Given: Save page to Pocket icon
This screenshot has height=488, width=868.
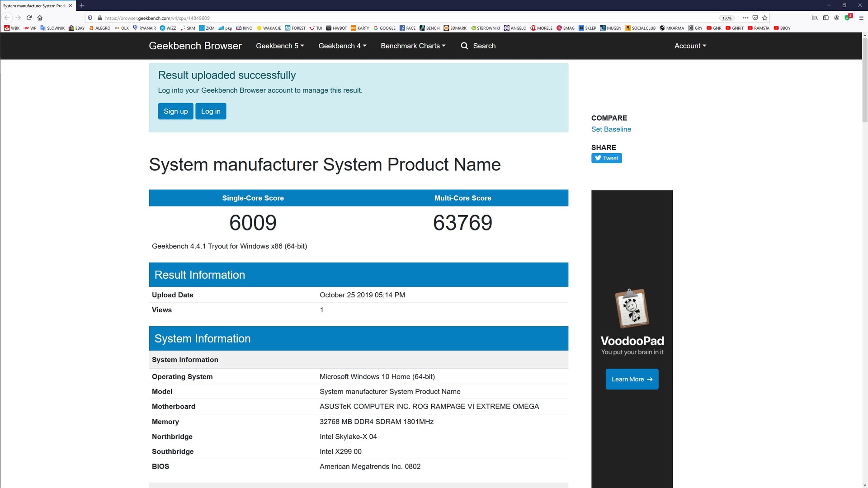Looking at the screenshot, I should tap(755, 18).
